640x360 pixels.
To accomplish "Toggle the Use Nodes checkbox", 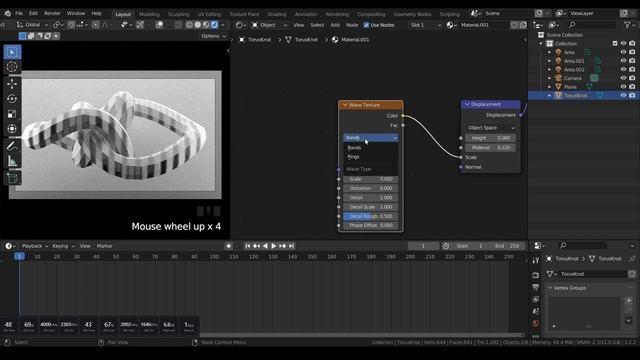I will (366, 25).
